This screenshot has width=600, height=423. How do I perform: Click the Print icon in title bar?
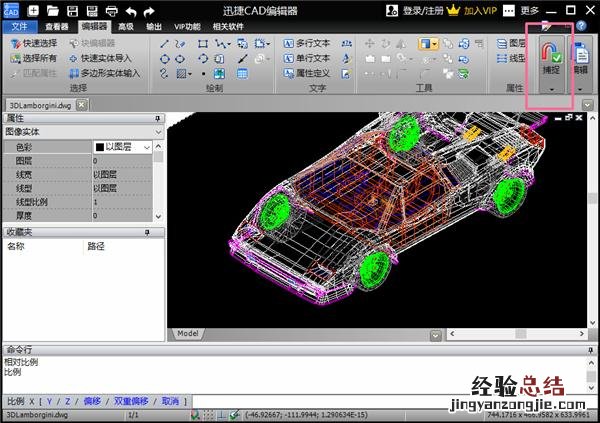109,10
